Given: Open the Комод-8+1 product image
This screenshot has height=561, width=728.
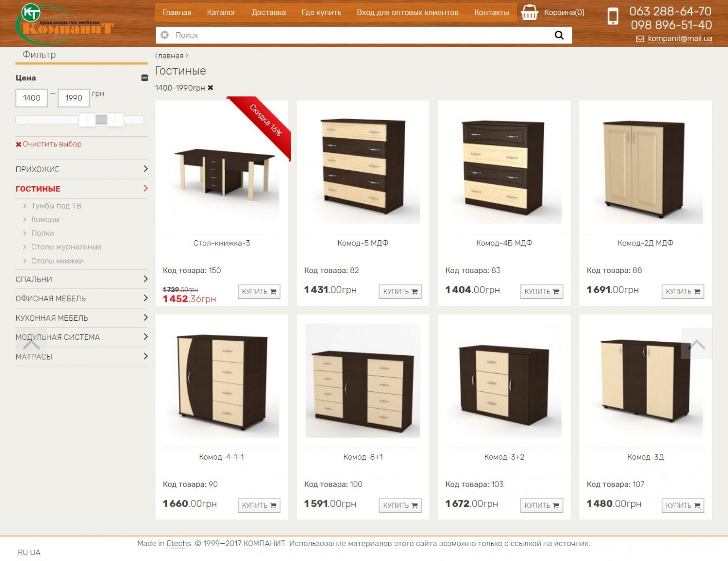Looking at the screenshot, I should click(x=363, y=381).
